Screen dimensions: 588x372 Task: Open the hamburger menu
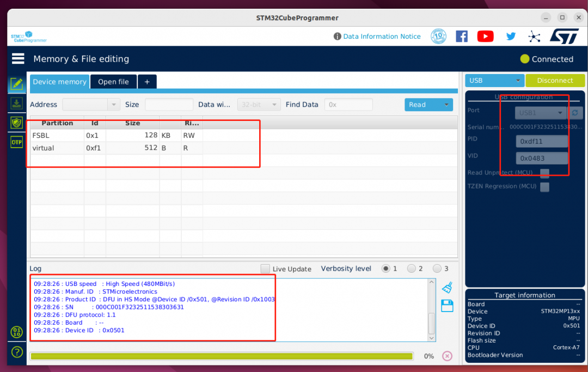tap(18, 58)
